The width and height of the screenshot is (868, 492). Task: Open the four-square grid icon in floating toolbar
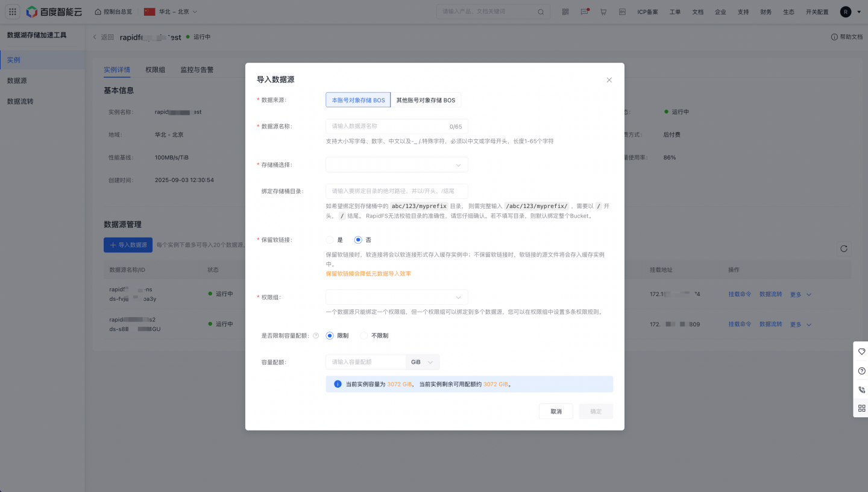861,409
